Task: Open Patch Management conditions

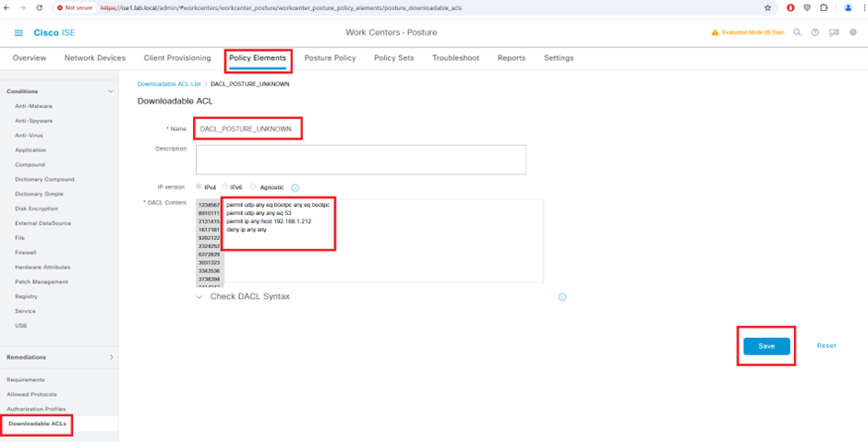Action: click(42, 282)
